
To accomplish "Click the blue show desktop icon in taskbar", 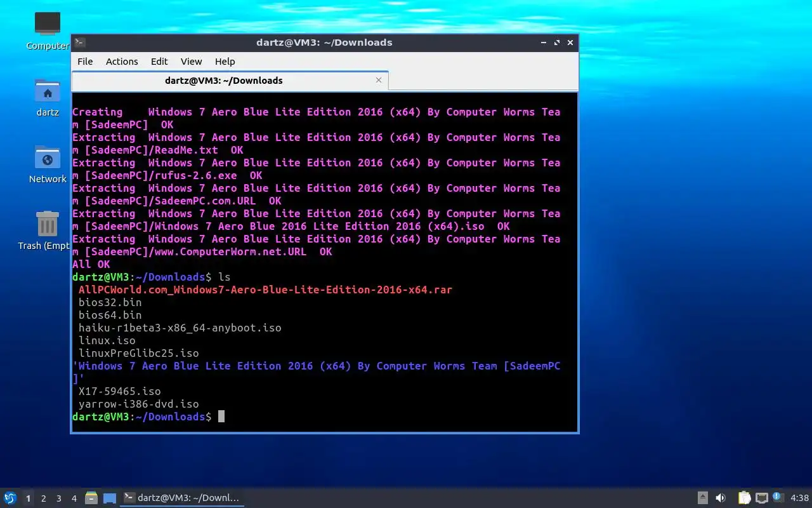I will [110, 498].
